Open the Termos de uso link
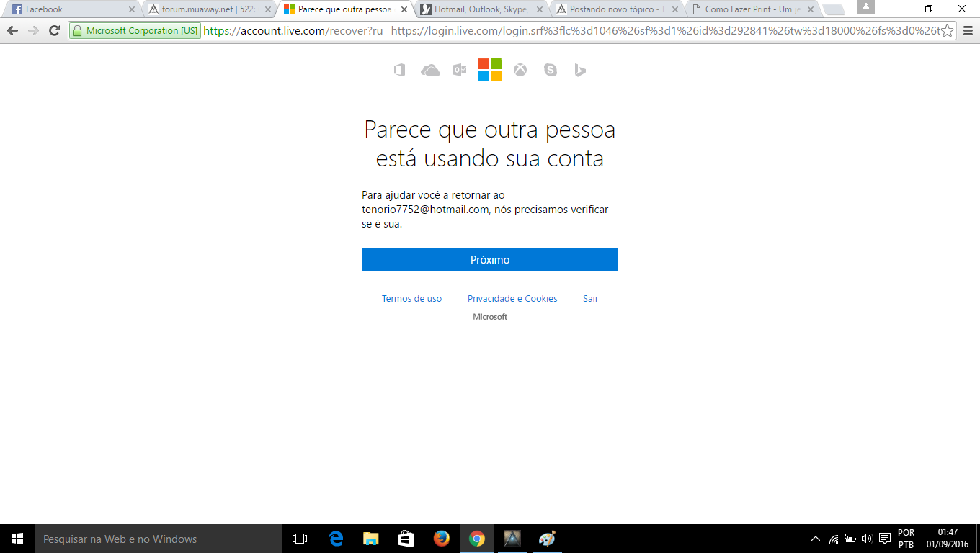The image size is (980, 553). pos(411,298)
